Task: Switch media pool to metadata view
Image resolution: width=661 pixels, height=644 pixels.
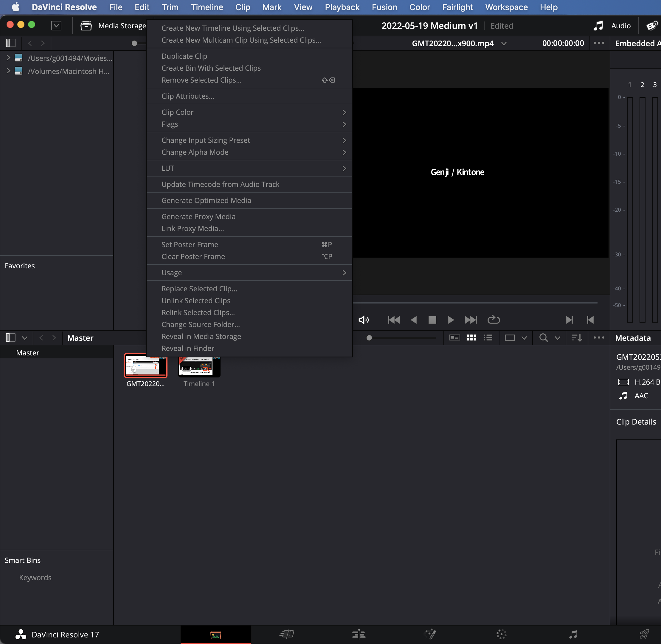Action: click(x=455, y=338)
